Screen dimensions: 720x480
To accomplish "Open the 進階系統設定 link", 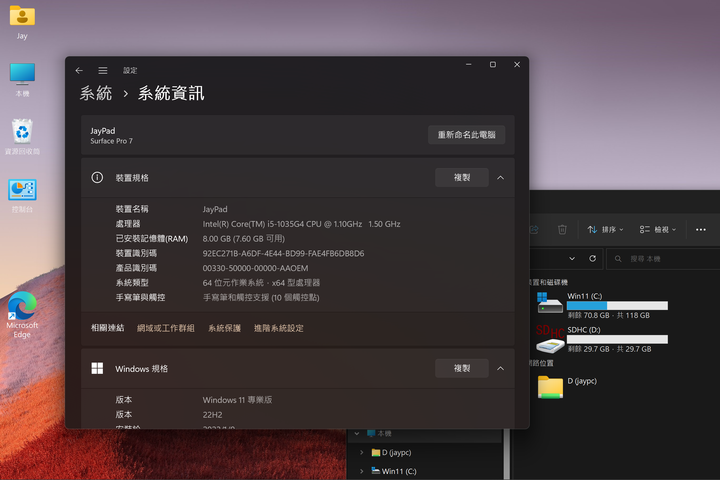I will click(279, 328).
